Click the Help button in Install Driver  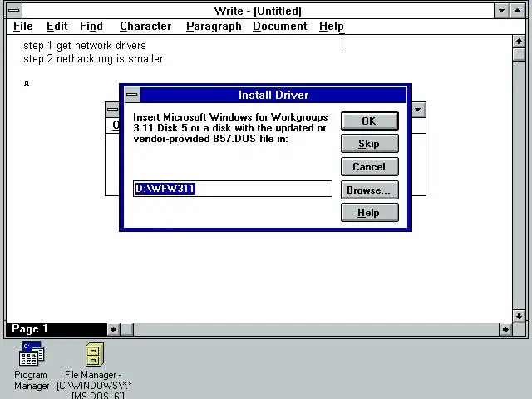point(369,213)
